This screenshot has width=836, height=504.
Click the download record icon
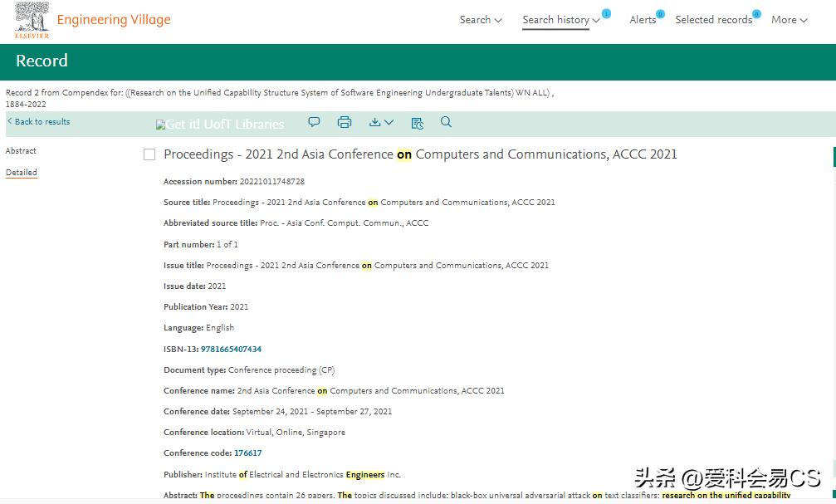click(x=381, y=122)
